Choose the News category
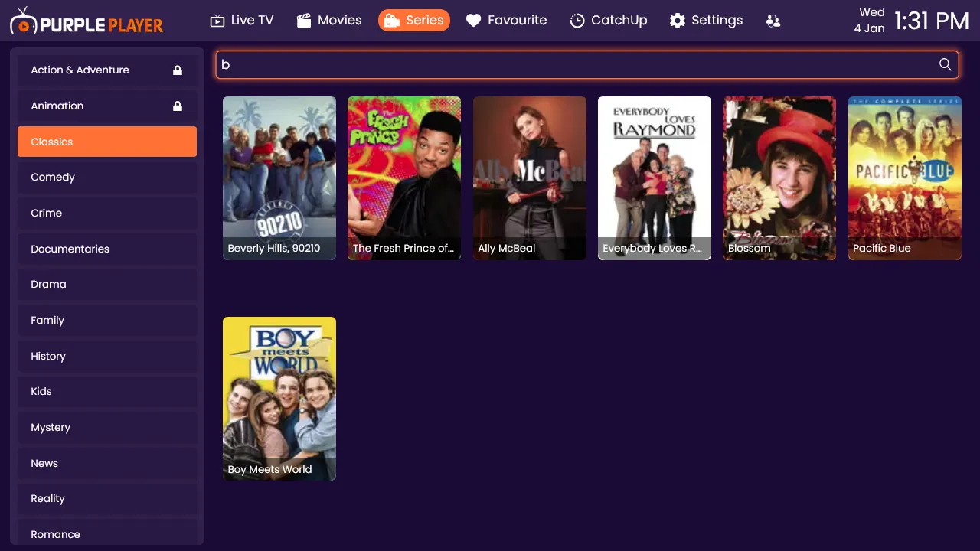 click(107, 463)
